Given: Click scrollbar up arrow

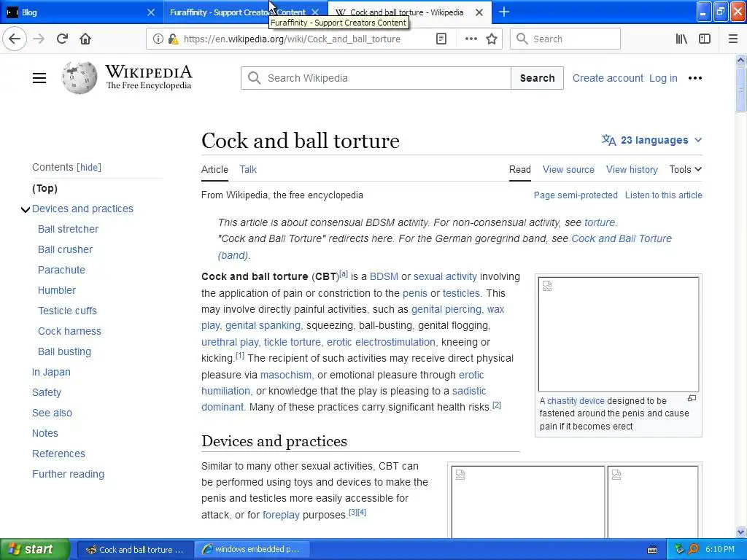Looking at the screenshot, I should (740, 60).
